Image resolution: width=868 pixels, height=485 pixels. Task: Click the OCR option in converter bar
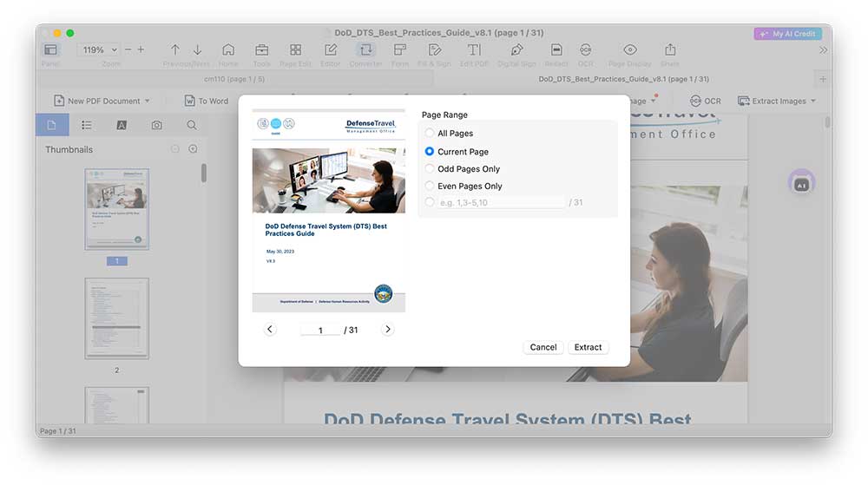click(705, 101)
